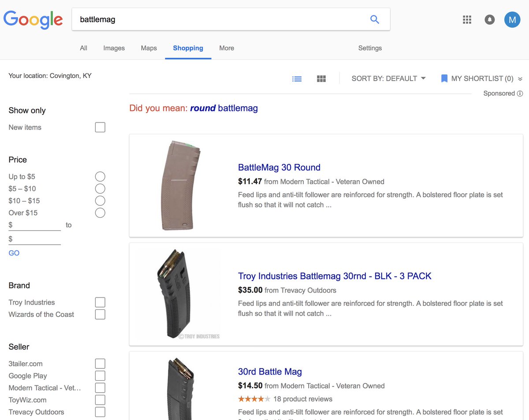This screenshot has width=529, height=420.
Task: Click the 30rd Battle Mag thumbnail
Action: tap(181, 389)
